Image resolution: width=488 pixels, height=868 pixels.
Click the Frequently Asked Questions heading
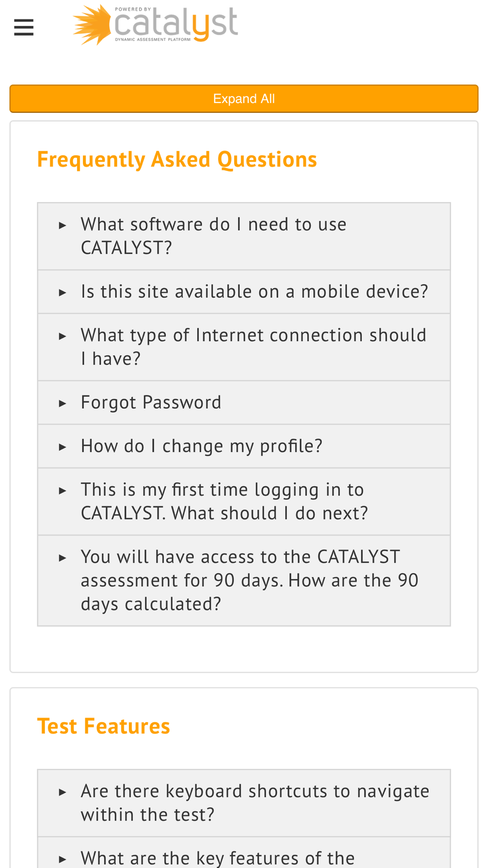coord(177,160)
